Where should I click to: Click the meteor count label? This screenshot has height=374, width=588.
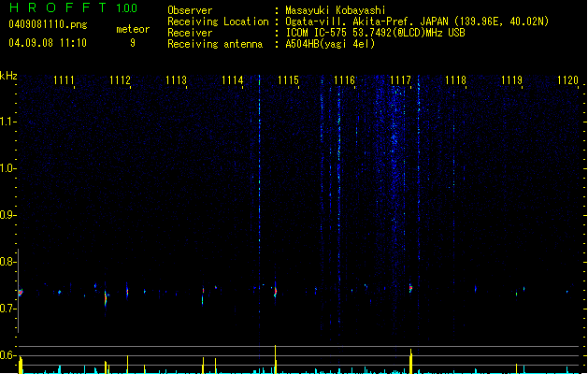[133, 29]
